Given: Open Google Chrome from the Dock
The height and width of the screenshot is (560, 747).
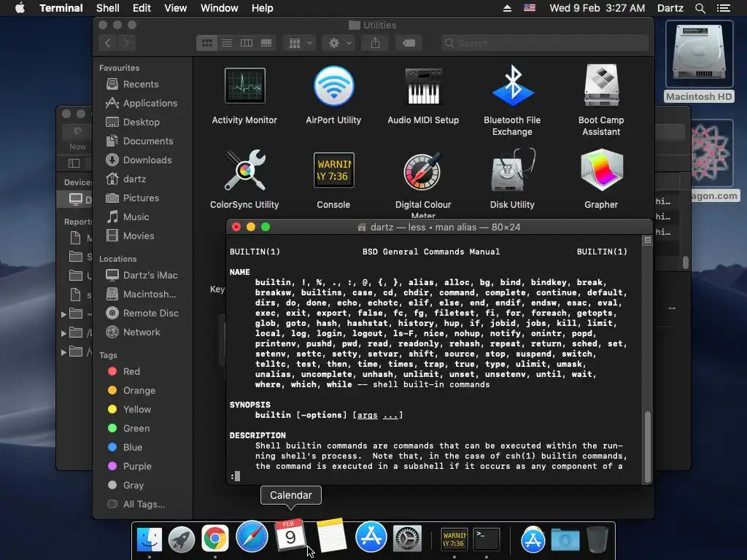Looking at the screenshot, I should point(215,539).
